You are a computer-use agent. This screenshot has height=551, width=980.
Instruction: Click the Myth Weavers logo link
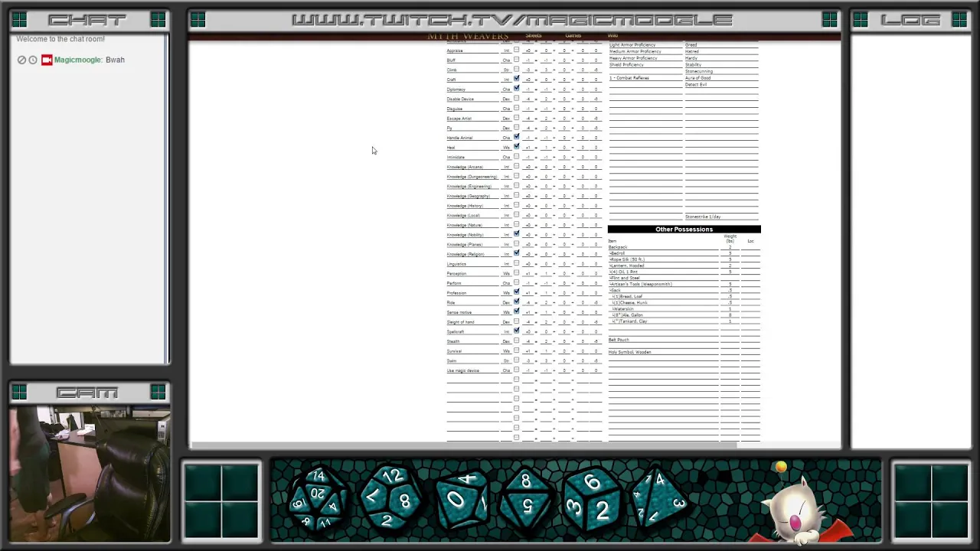pyautogui.click(x=468, y=36)
